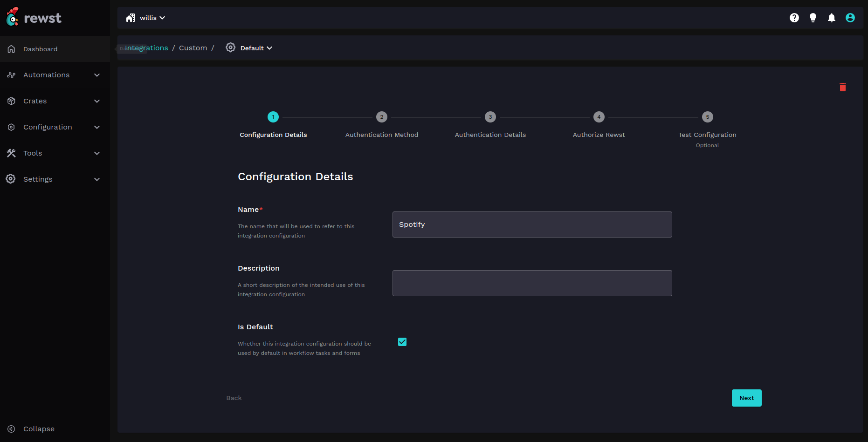Click the red trash delete icon
The width and height of the screenshot is (868, 442).
click(842, 87)
